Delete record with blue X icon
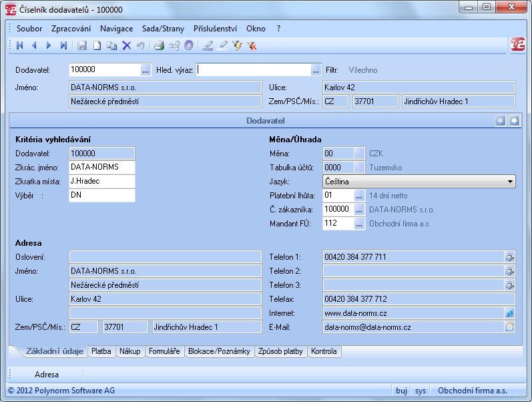Screen dimensions: 532x402 127,45
